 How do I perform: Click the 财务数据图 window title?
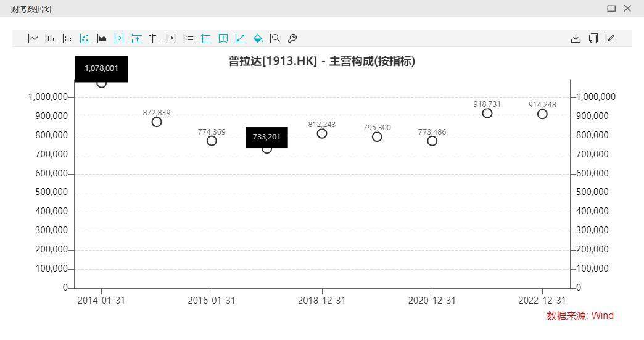(x=31, y=9)
